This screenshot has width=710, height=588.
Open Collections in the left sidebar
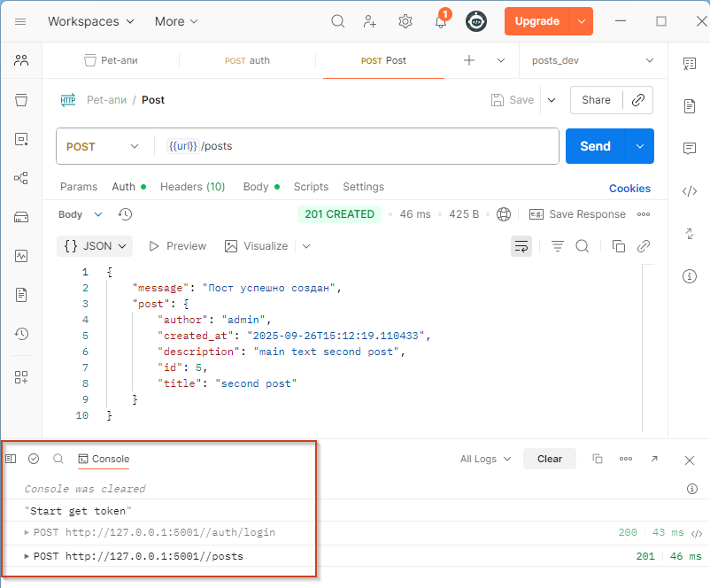click(x=21, y=100)
